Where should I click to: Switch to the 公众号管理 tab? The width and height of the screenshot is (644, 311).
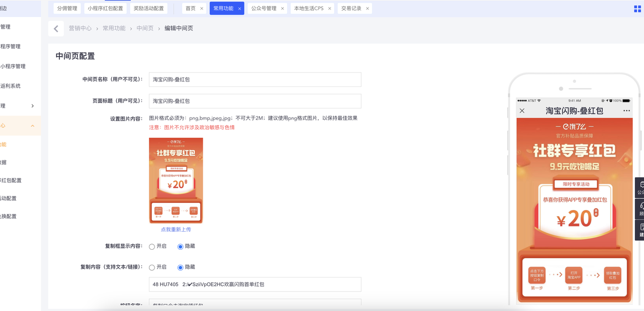point(264,9)
